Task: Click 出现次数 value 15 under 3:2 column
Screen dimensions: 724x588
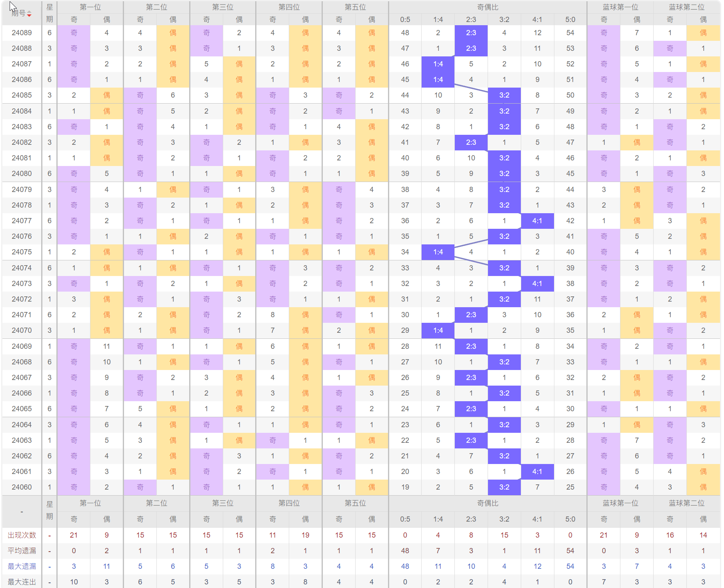Action: click(504, 535)
